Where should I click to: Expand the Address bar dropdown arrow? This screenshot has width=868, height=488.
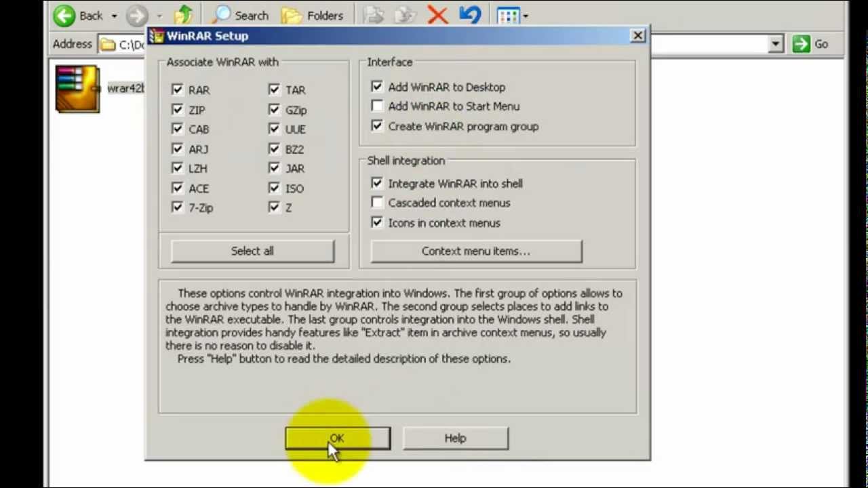(x=776, y=44)
